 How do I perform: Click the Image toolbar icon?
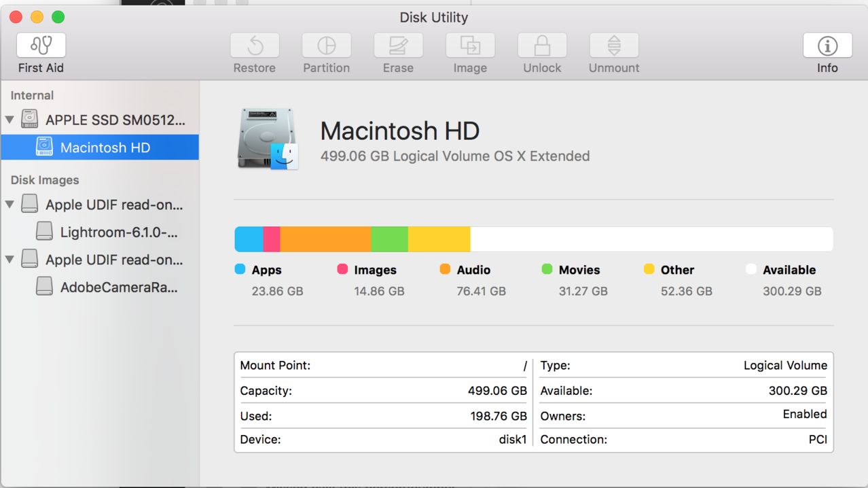(470, 46)
